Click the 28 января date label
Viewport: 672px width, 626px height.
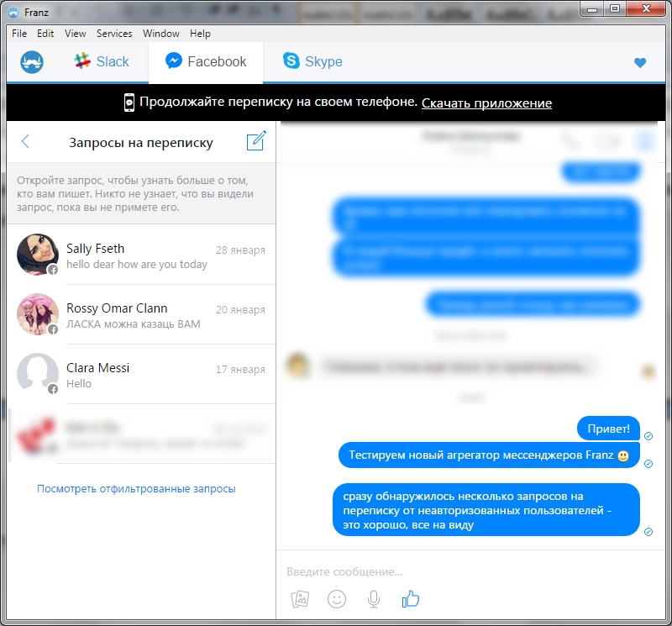click(240, 250)
